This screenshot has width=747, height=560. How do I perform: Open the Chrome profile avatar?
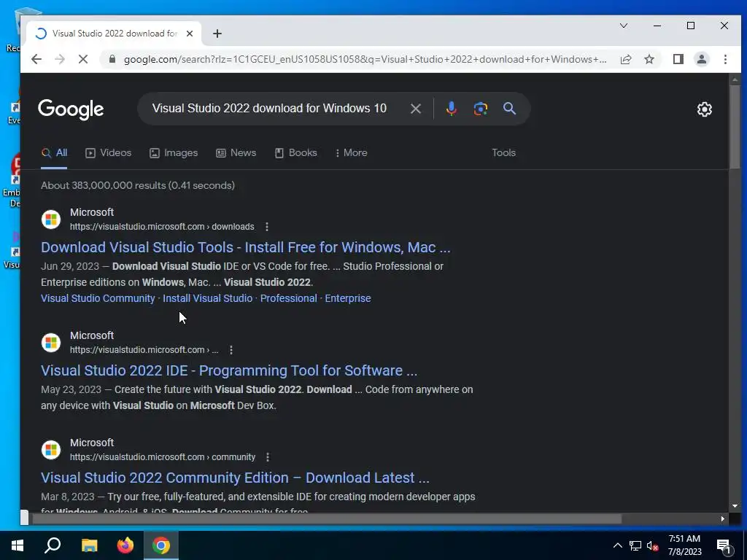coord(702,59)
